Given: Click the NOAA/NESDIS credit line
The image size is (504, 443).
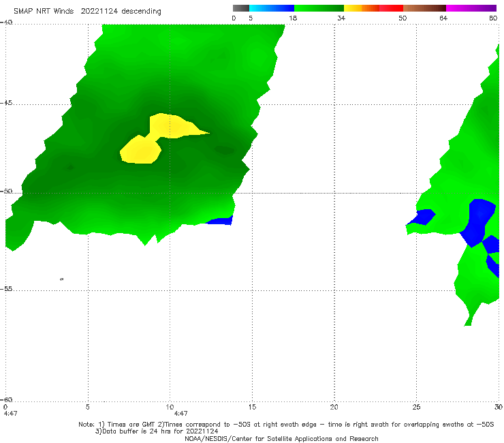Looking at the screenshot, I should coord(281,438).
